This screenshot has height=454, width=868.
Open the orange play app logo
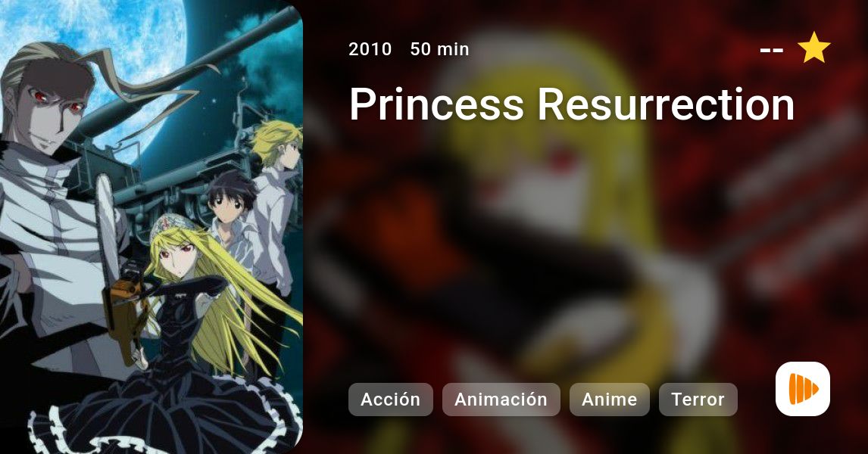coord(803,389)
